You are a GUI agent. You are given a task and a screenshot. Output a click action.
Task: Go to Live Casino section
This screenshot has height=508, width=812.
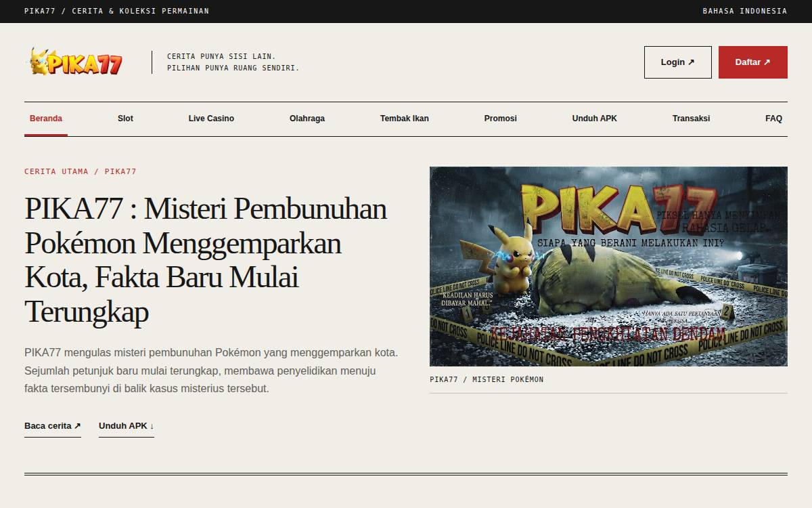211,119
